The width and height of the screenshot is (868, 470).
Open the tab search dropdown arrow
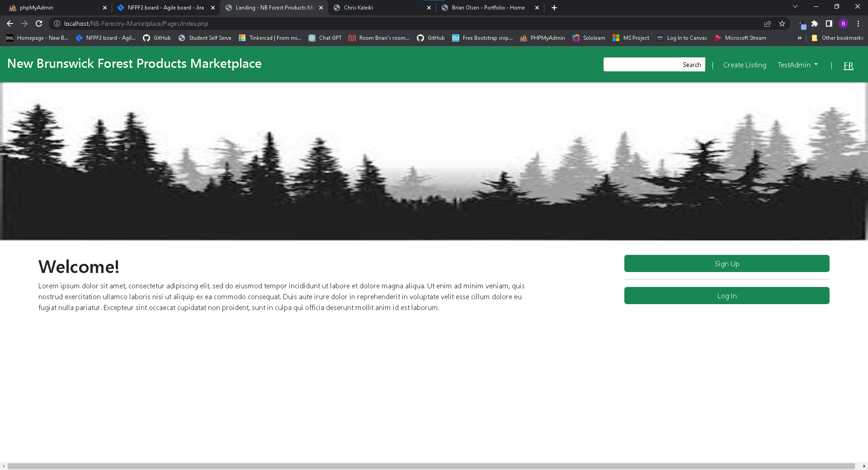795,7
